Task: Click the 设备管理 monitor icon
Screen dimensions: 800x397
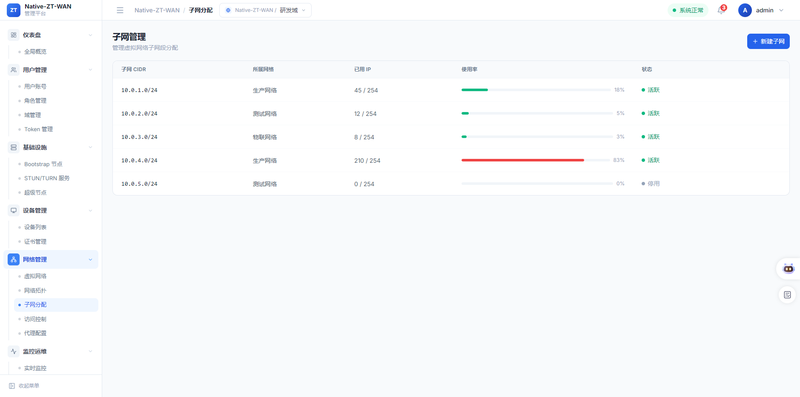Action: tap(14, 210)
